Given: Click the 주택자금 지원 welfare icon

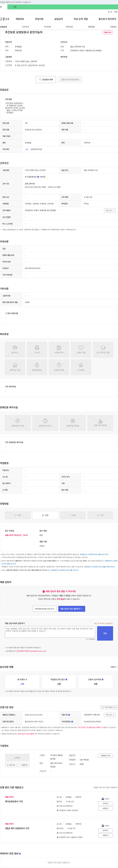Looking at the screenshot, I should click(x=15, y=367).
